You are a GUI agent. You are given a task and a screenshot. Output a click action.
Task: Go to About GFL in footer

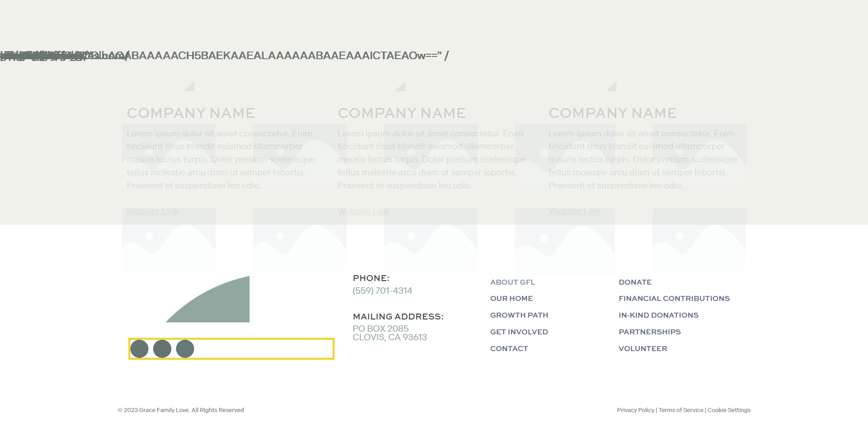tap(513, 282)
